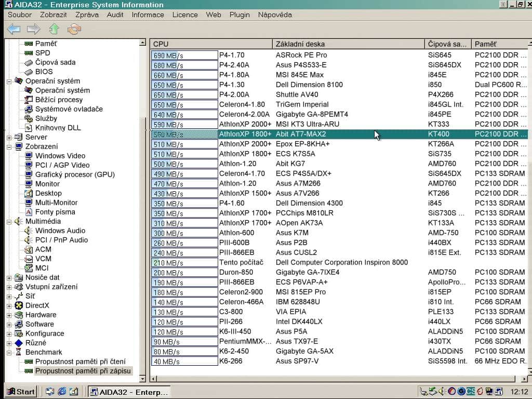Expand the Nosiče dat tree node
Screen dimensions: 532x399
9,277
